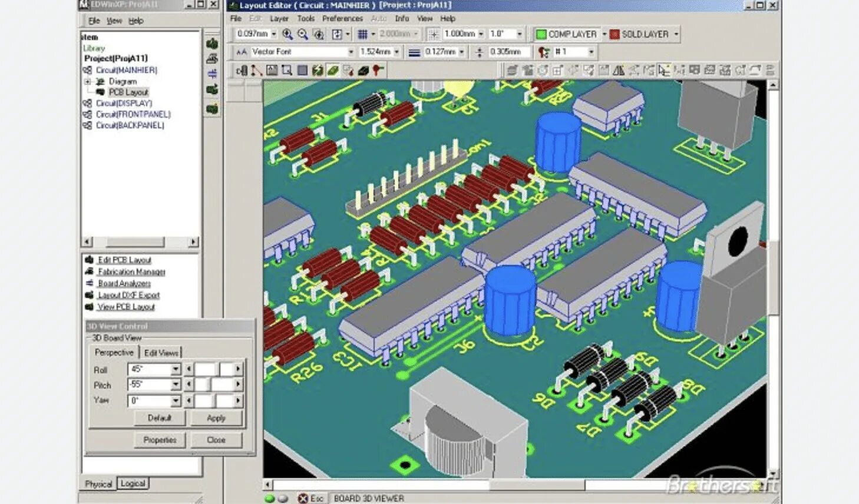Click the gray filled square tool icon
The height and width of the screenshot is (504, 859).
coord(302,71)
